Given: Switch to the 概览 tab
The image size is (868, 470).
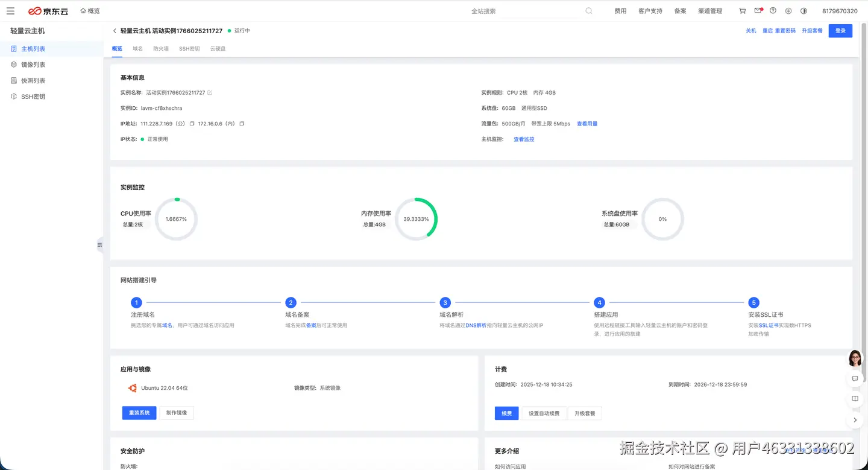Looking at the screenshot, I should [x=117, y=49].
